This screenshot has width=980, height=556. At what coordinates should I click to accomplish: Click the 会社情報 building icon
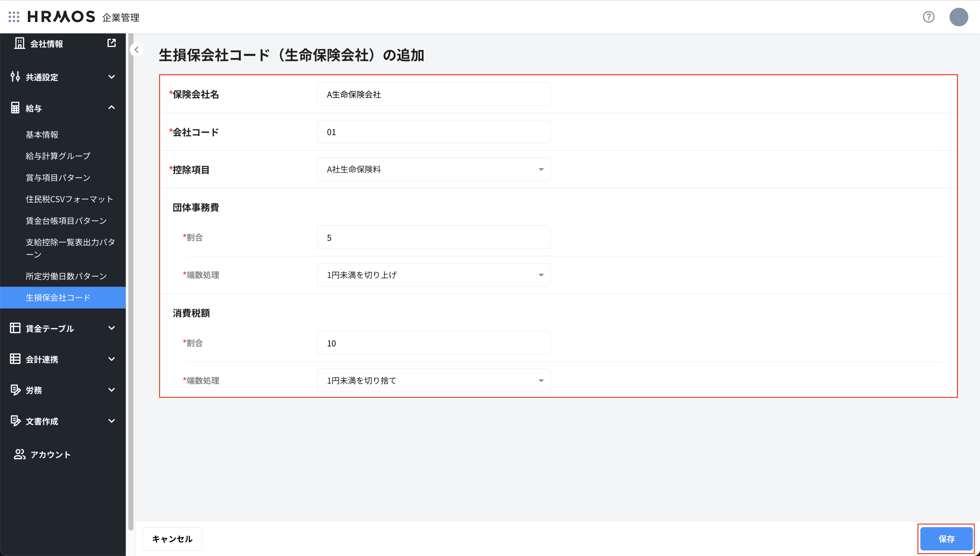pos(20,43)
